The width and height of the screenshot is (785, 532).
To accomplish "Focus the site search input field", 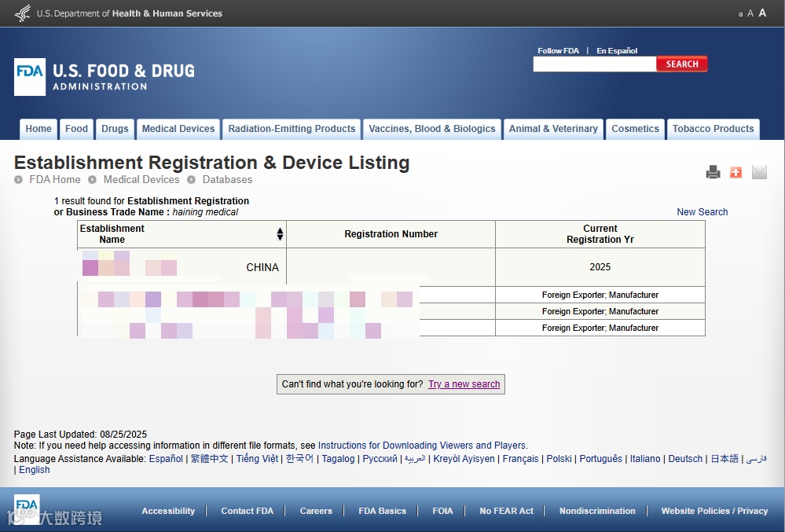I will click(x=595, y=64).
